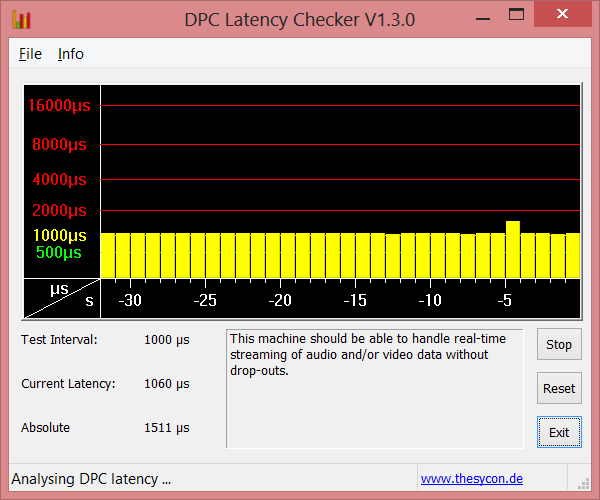The image size is (600, 500).
Task: Click the 1060 µs current latency value
Action: click(x=167, y=384)
